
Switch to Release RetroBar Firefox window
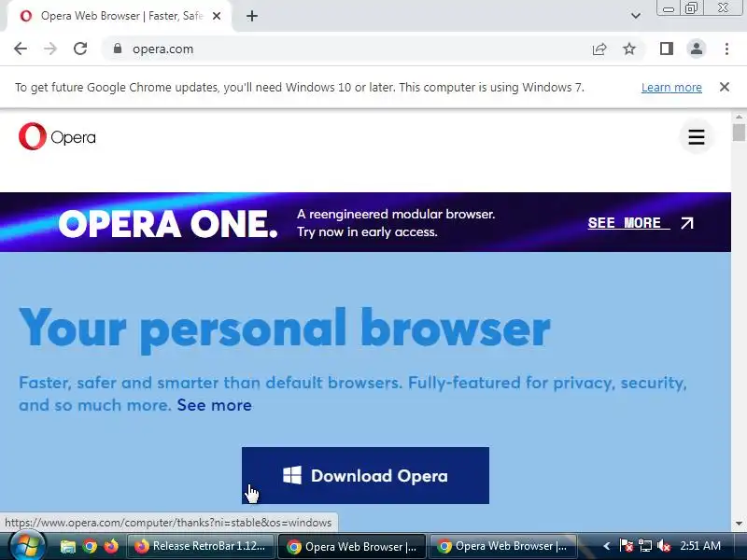(x=201, y=546)
